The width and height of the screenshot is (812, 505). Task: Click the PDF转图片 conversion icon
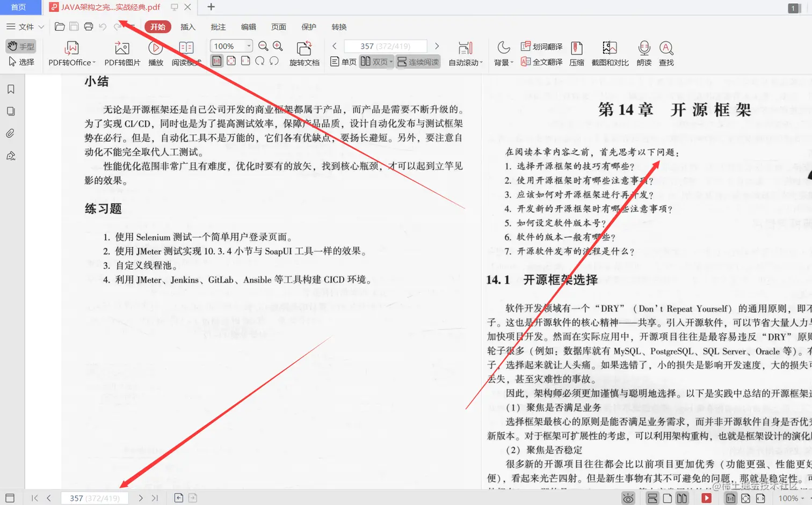point(122,54)
